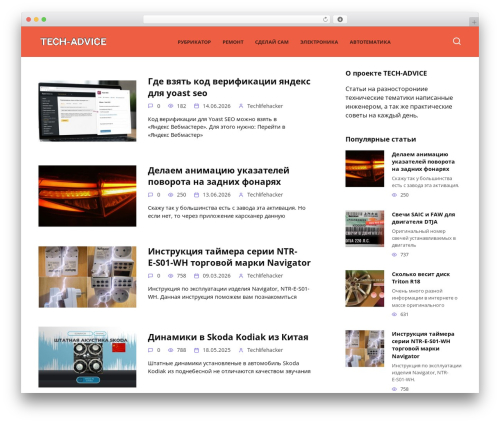Screen dimensions: 500x423
Task: Open Techlifehacker author link on timer article
Action: (x=265, y=276)
